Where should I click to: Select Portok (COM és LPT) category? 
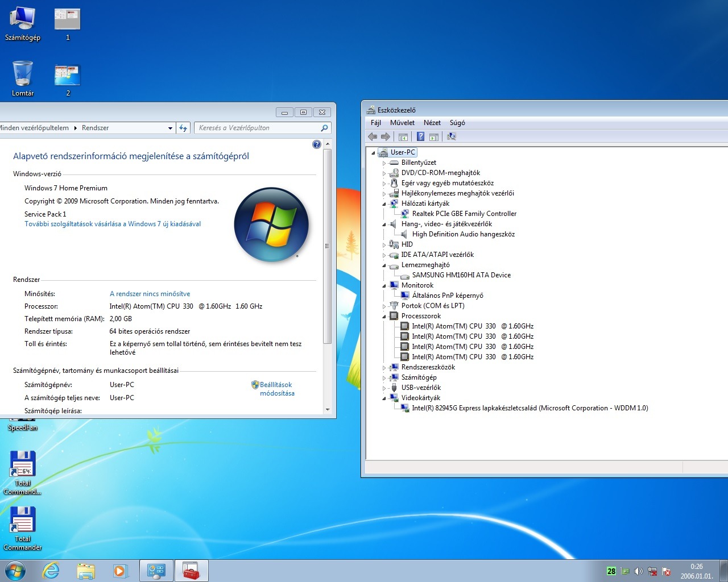click(x=433, y=306)
